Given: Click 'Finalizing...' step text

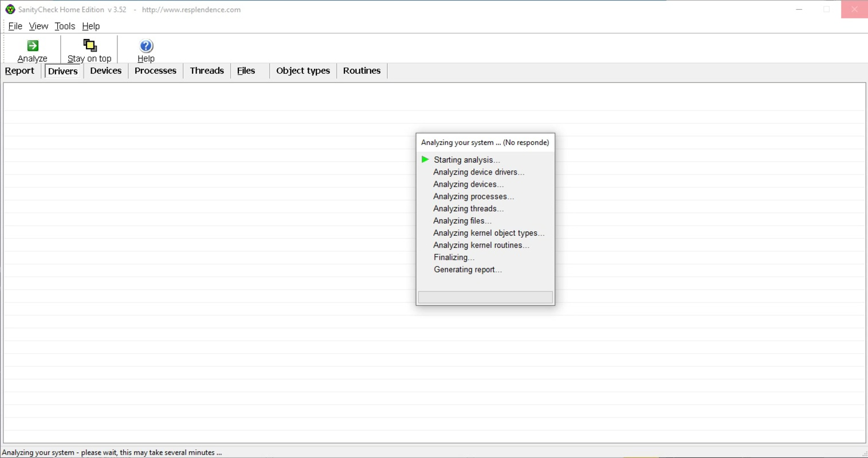Looking at the screenshot, I should pos(454,258).
